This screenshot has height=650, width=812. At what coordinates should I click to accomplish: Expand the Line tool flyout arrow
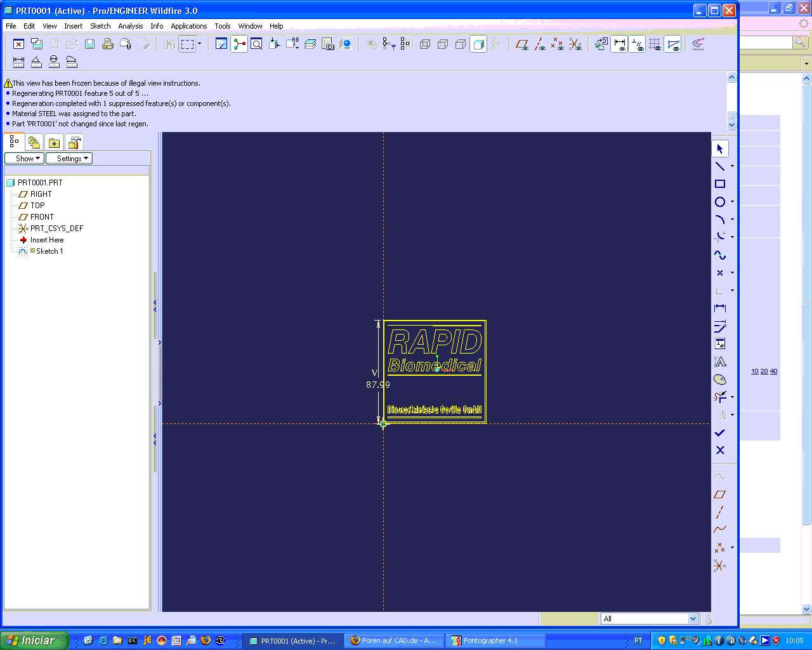[732, 166]
